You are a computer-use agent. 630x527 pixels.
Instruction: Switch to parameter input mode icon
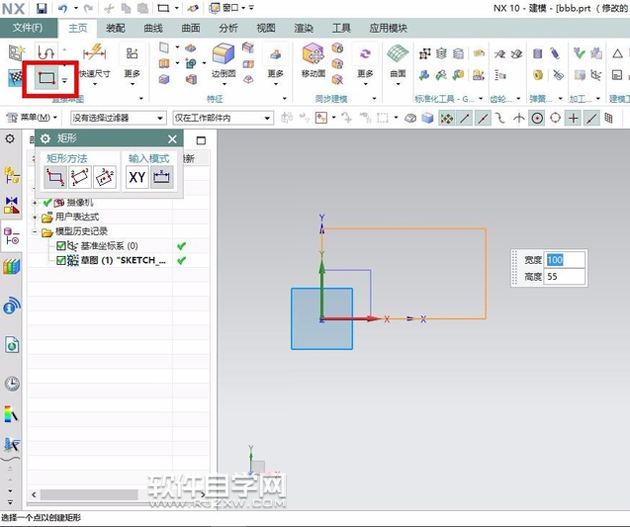tap(161, 177)
